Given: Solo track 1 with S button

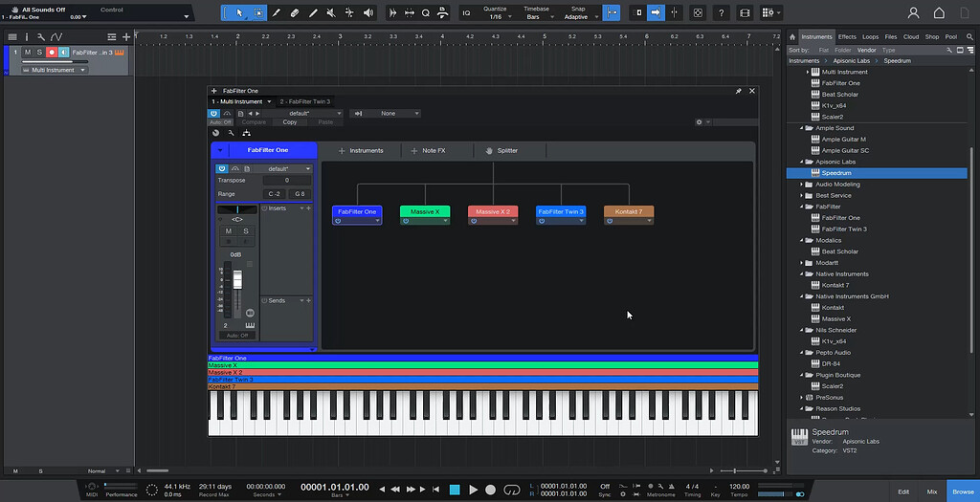Looking at the screenshot, I should pyautogui.click(x=39, y=53).
